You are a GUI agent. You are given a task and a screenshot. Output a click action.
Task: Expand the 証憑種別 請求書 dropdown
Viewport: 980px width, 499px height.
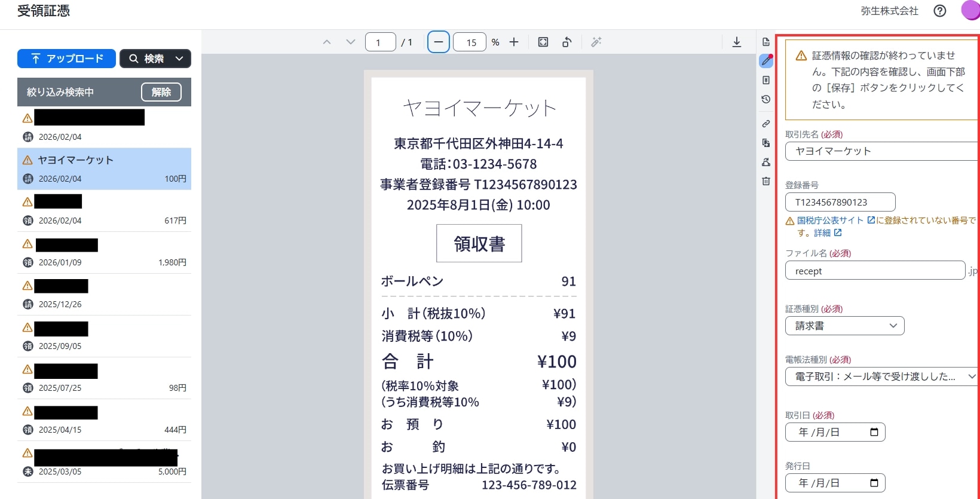pos(845,326)
